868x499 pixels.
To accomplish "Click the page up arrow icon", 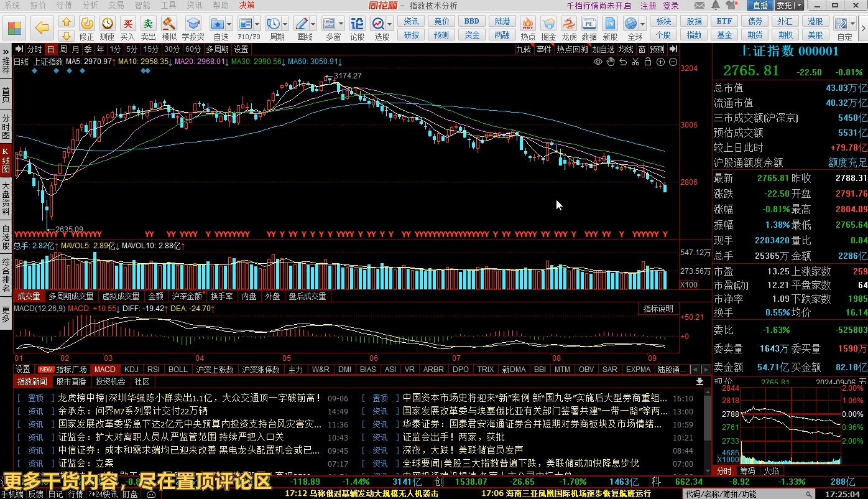I will click(67, 22).
